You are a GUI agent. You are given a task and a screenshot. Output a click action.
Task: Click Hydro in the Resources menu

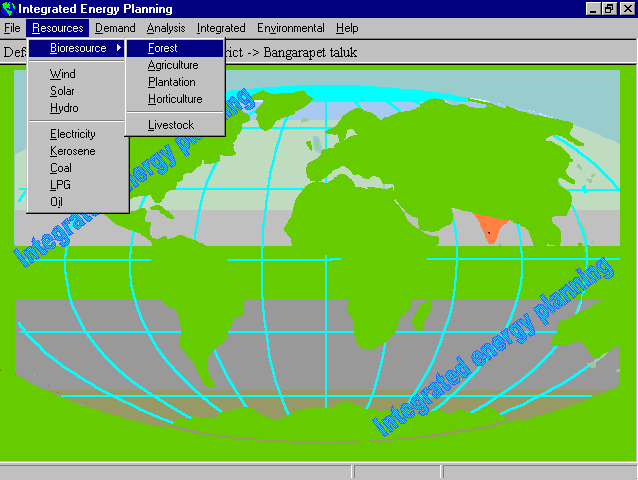[64, 108]
